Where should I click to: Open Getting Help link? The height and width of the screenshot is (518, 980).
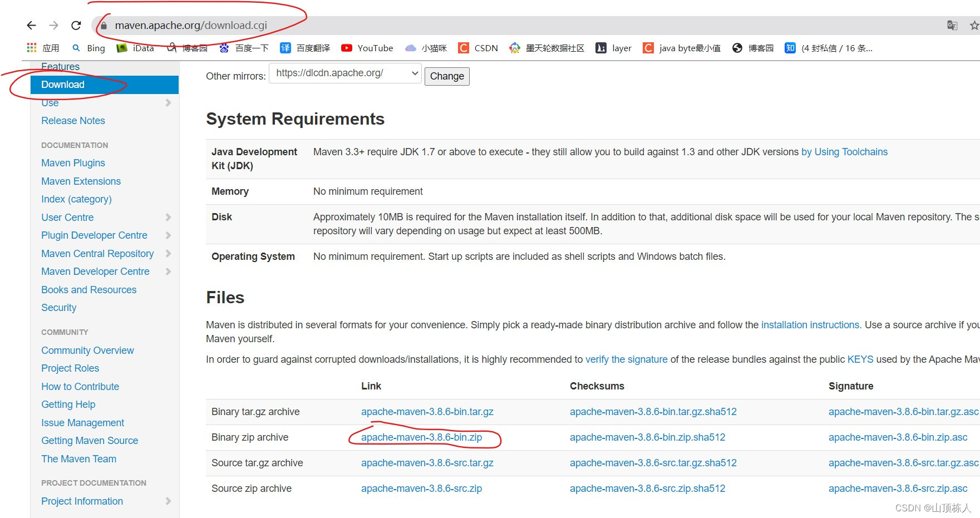68,404
